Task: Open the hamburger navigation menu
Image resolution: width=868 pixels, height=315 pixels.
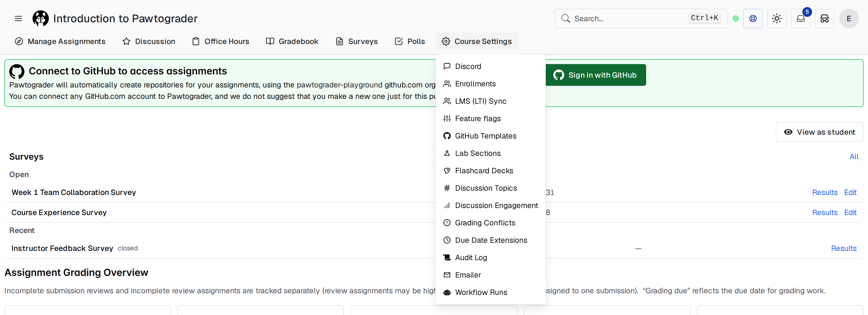Action: point(18,18)
